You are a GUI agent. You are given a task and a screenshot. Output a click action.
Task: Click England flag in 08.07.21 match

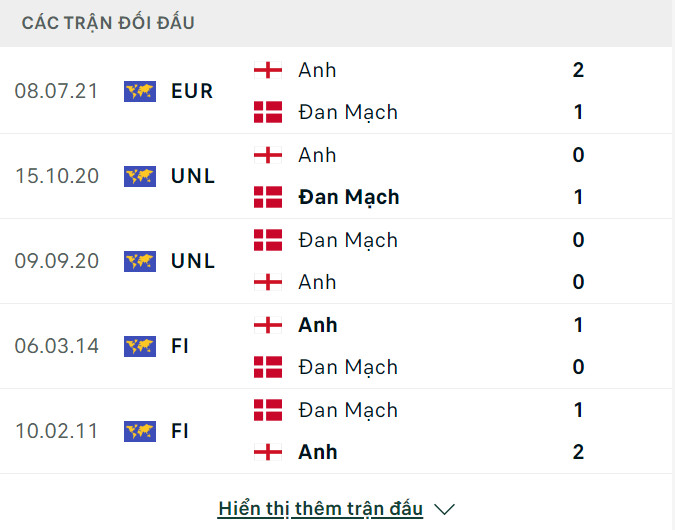(x=267, y=70)
